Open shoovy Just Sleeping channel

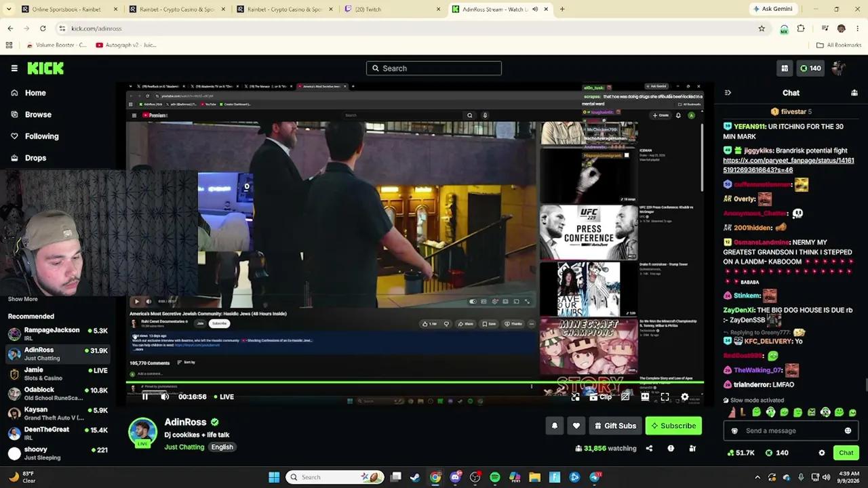(58, 453)
